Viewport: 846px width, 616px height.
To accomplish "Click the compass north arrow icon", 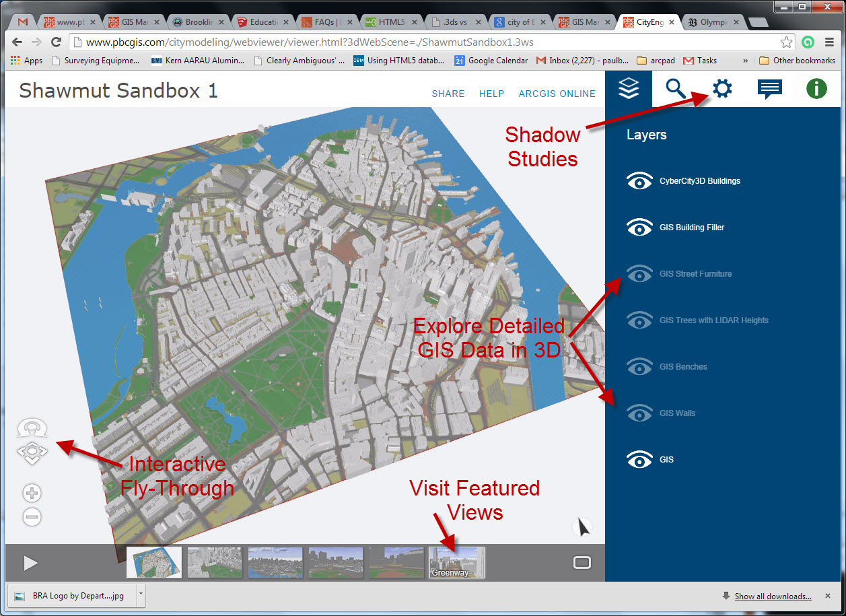I will (583, 527).
